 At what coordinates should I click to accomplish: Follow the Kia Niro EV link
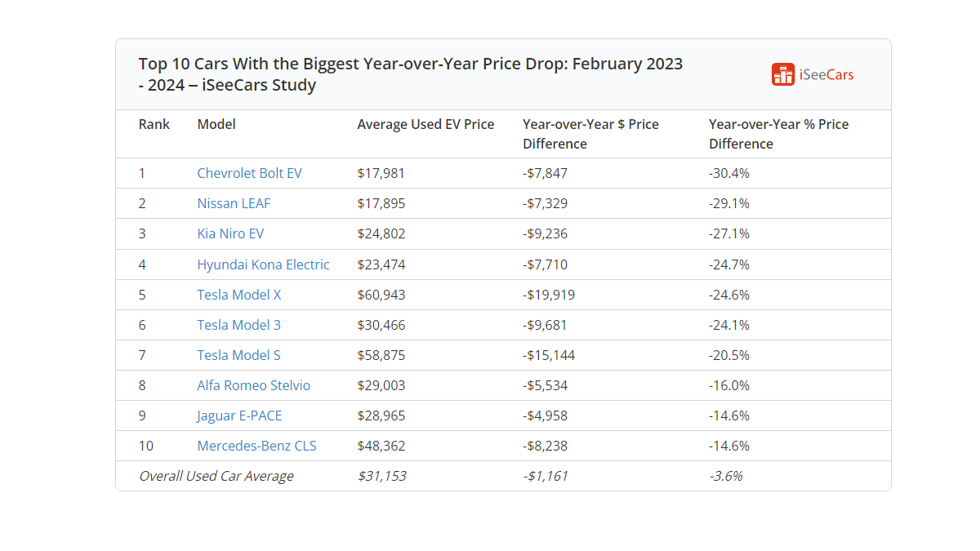[x=230, y=233]
